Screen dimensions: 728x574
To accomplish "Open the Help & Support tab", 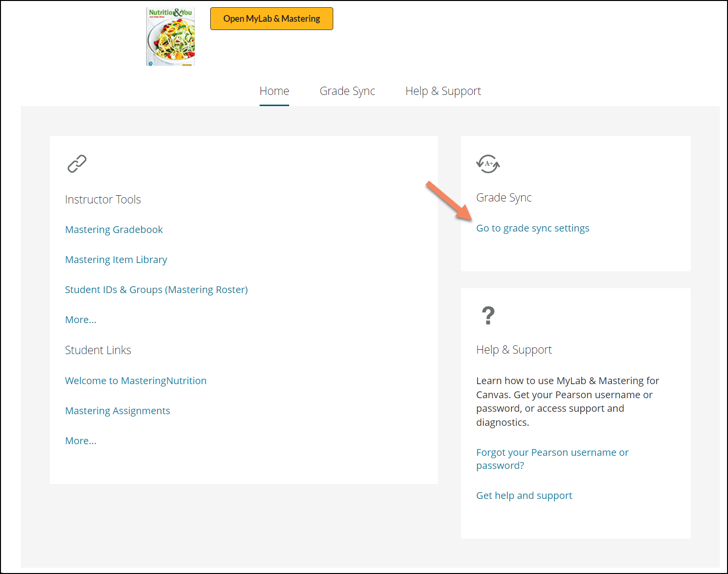I will (x=443, y=91).
